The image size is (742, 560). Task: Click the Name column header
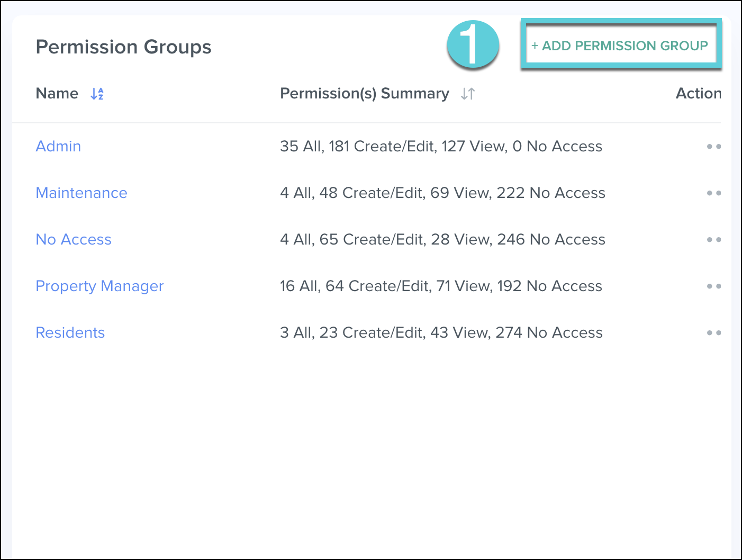(57, 94)
